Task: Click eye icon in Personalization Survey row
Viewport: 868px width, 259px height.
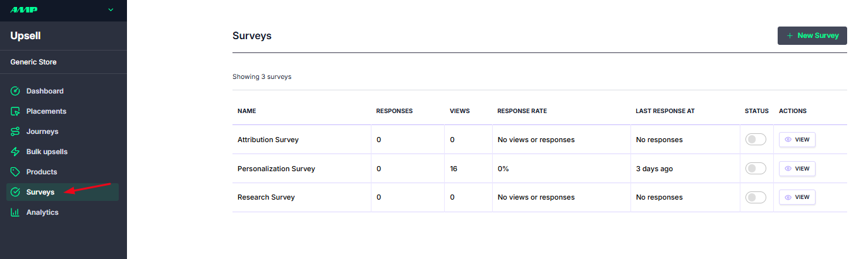Action: (788, 169)
